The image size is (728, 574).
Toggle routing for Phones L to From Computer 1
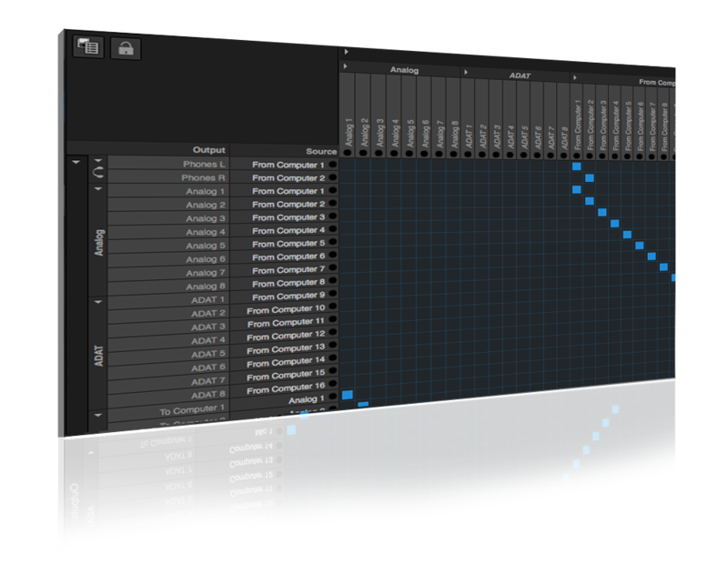click(x=577, y=166)
